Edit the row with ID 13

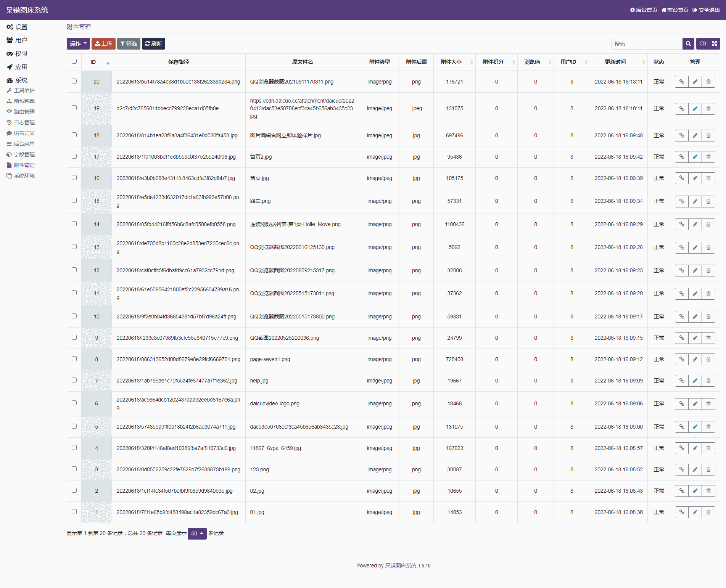(x=695, y=247)
